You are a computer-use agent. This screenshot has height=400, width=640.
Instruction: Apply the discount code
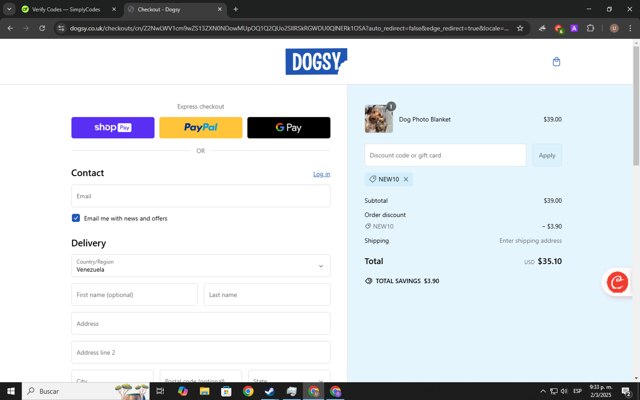547,155
